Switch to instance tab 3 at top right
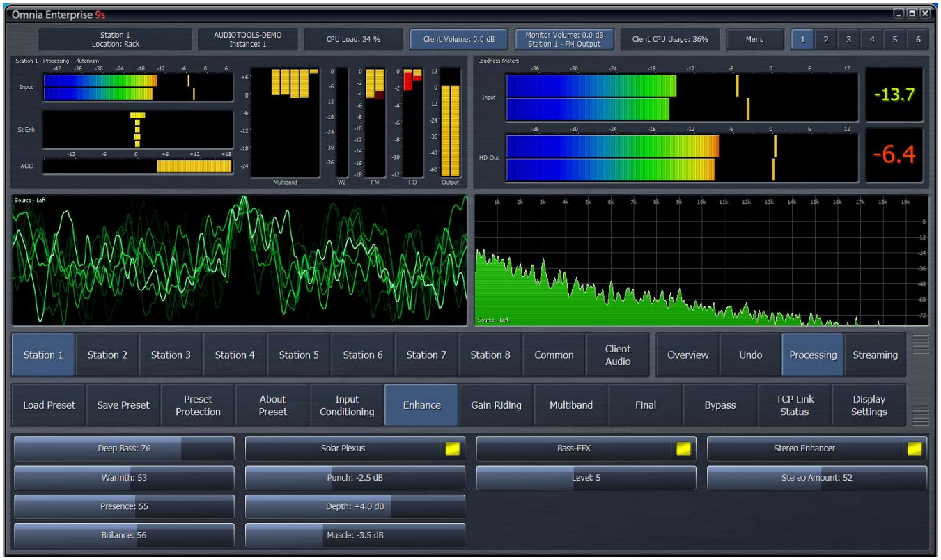This screenshot has width=941, height=560. [x=848, y=40]
